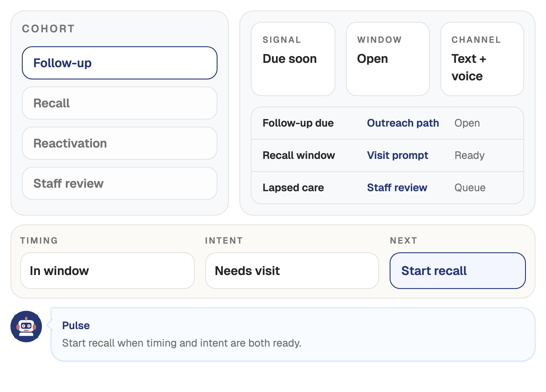546x392 pixels.
Task: Click the NEXT label
Action: click(403, 241)
